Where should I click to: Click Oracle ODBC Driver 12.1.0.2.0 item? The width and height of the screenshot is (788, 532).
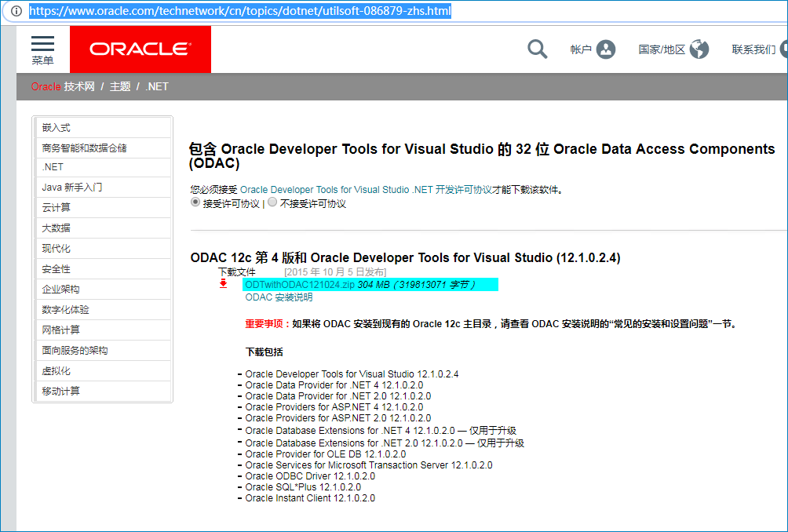click(x=310, y=476)
